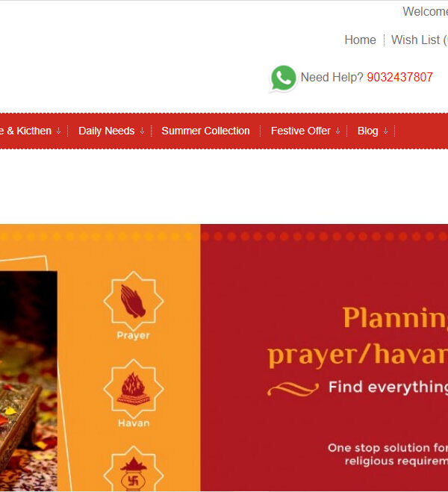The height and width of the screenshot is (492, 448).
Task: Click the orange swirl flourish icon
Action: pyautogui.click(x=293, y=389)
